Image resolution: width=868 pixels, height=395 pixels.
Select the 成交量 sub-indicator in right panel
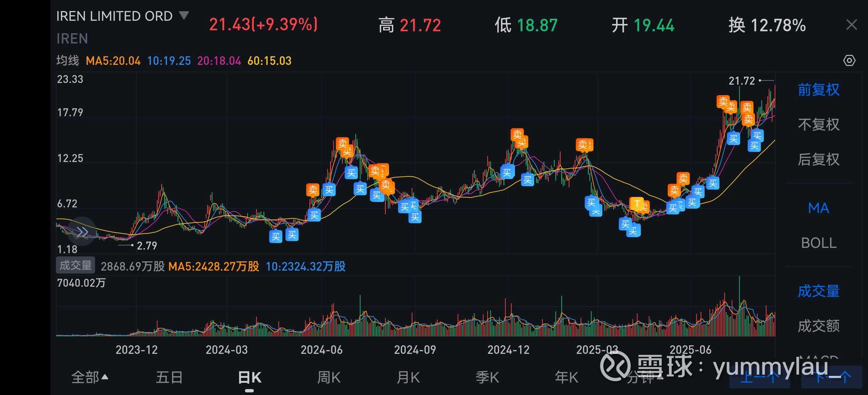[818, 291]
